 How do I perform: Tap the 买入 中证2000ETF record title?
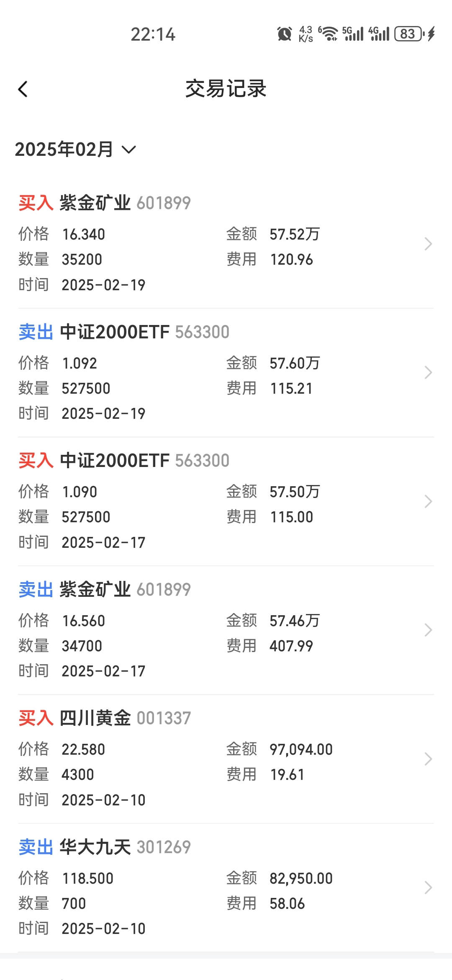coord(124,461)
